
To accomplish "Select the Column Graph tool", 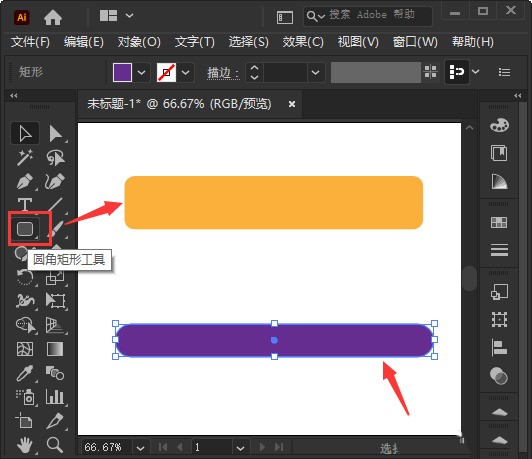I will 55,396.
